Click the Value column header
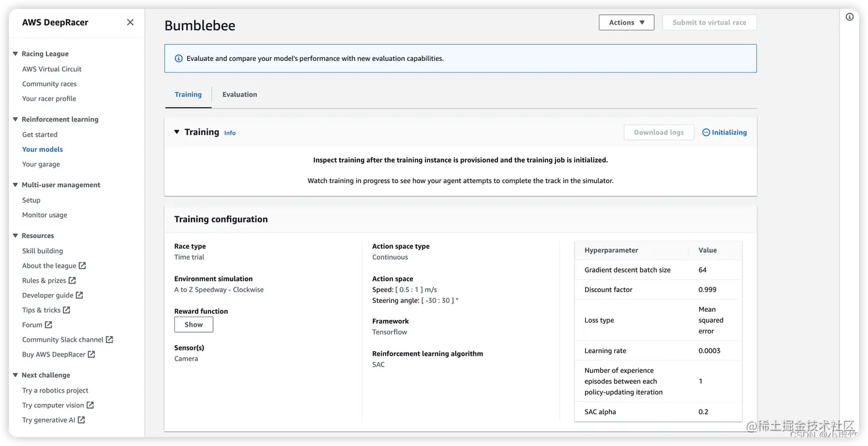Image resolution: width=868 pixels, height=446 pixels. [707, 250]
